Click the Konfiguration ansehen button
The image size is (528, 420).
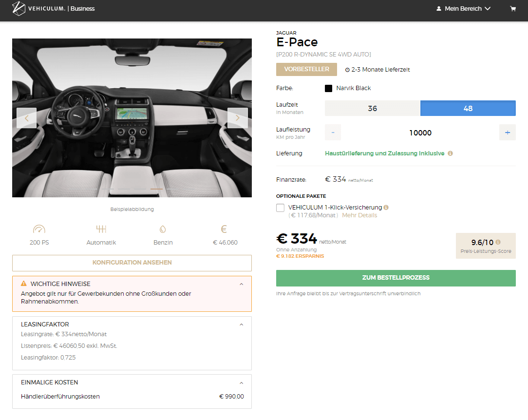click(x=132, y=263)
